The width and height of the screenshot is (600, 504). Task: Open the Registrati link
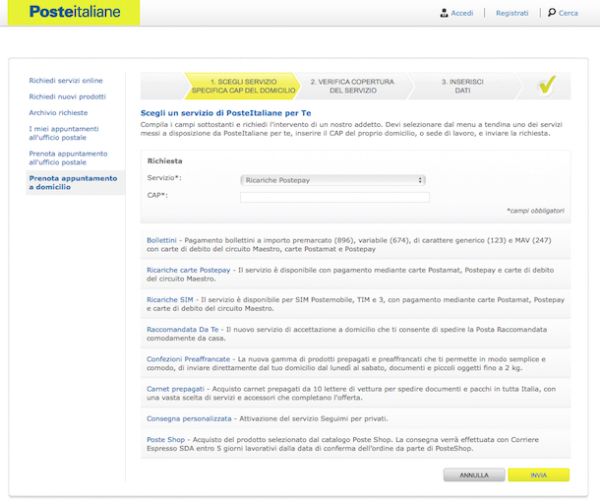point(511,13)
